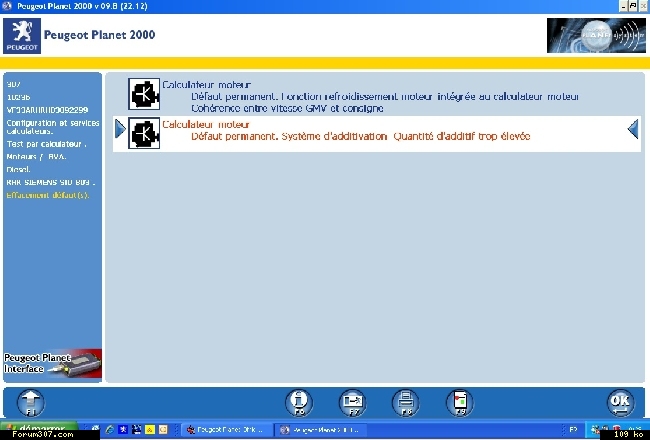
Task: Click the F9 document report button
Action: coord(460,403)
